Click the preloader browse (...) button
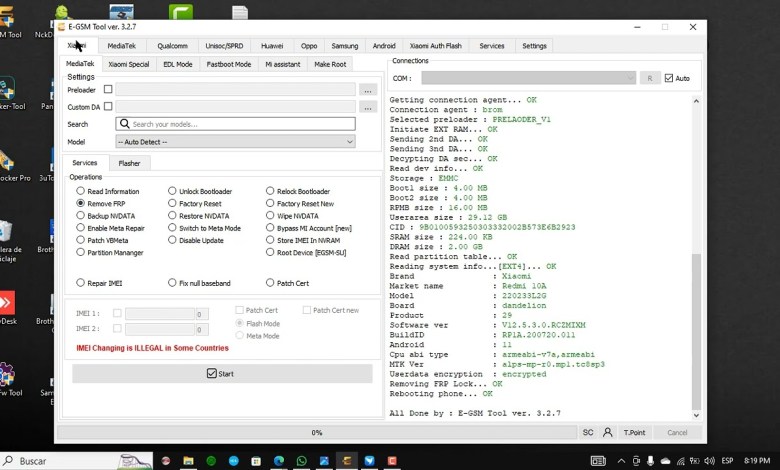 pyautogui.click(x=368, y=90)
